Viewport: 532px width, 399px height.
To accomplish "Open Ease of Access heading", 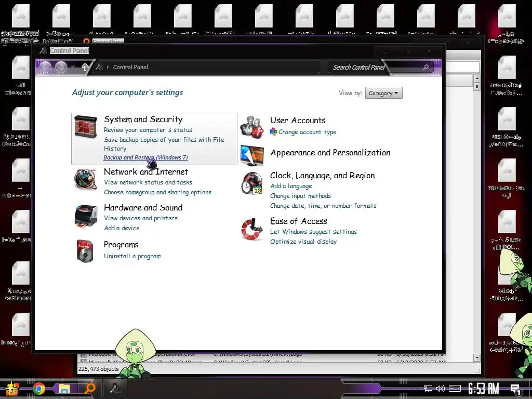I will 299,221.
